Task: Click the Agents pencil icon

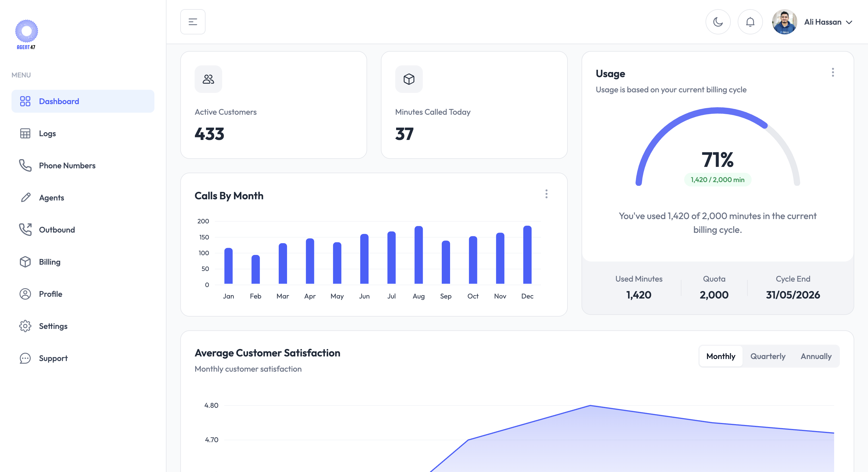Action: tap(26, 198)
